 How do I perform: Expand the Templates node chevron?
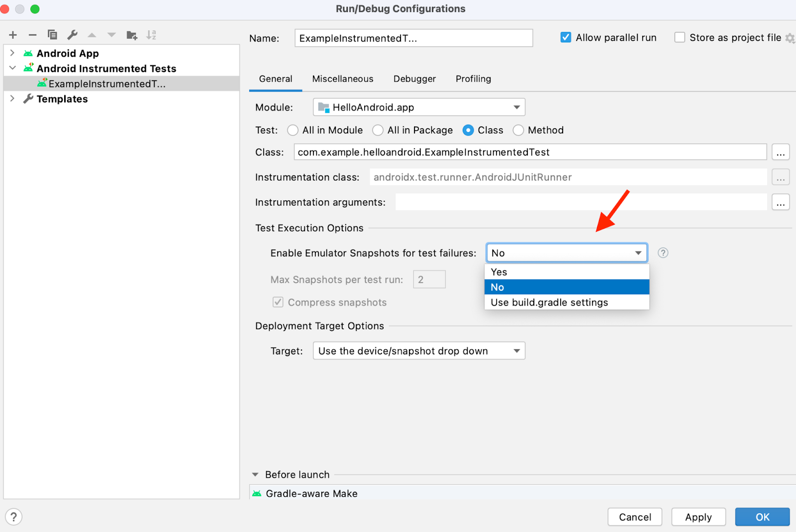(x=12, y=98)
